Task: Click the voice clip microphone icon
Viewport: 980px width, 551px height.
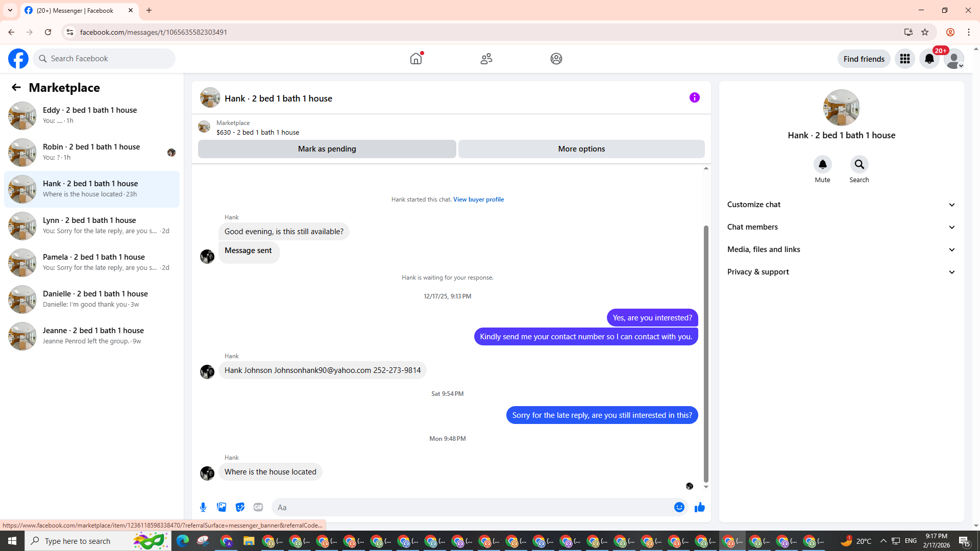Action: [x=203, y=507]
